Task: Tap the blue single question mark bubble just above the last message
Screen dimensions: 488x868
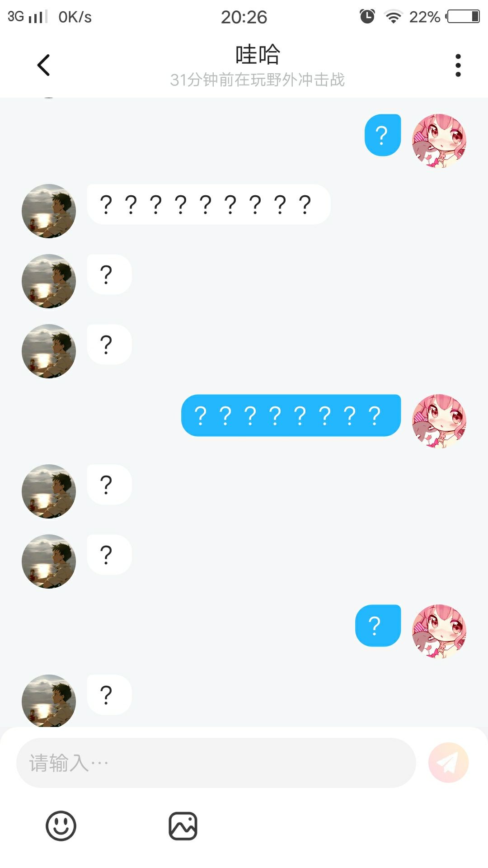Action: (x=378, y=626)
